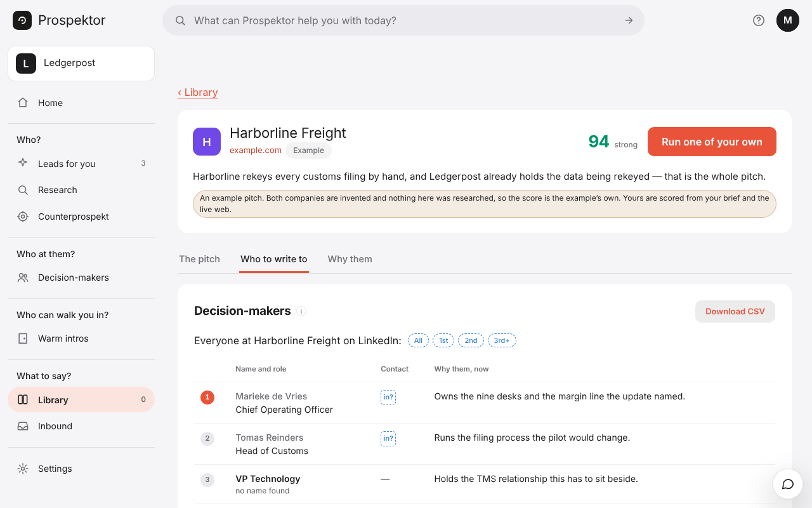This screenshot has height=508, width=812.
Task: Click the Inbound tray icon
Action: click(23, 426)
